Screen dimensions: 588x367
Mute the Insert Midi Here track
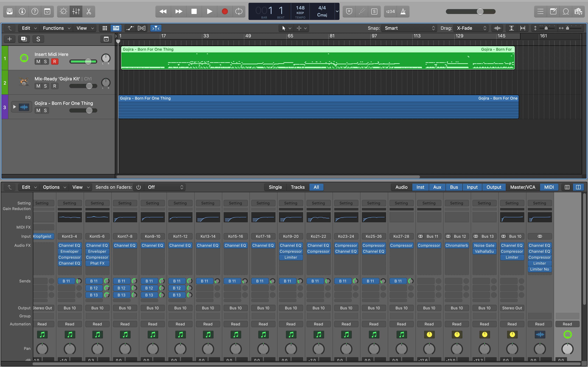(38, 62)
